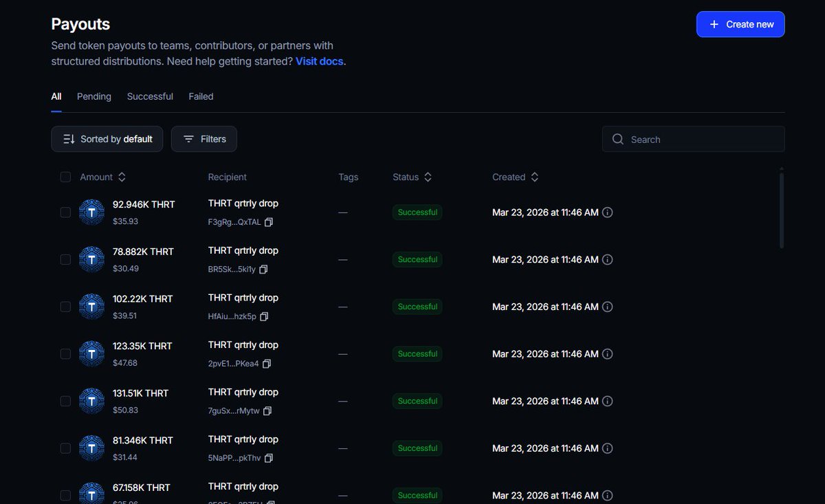This screenshot has width=825, height=504.
Task: Click the Successful badge on the 131.51K THRT row
Action: tap(417, 401)
